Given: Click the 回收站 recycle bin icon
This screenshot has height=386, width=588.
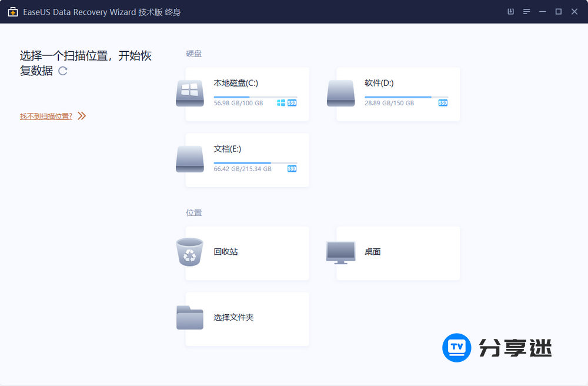Looking at the screenshot, I should [189, 252].
